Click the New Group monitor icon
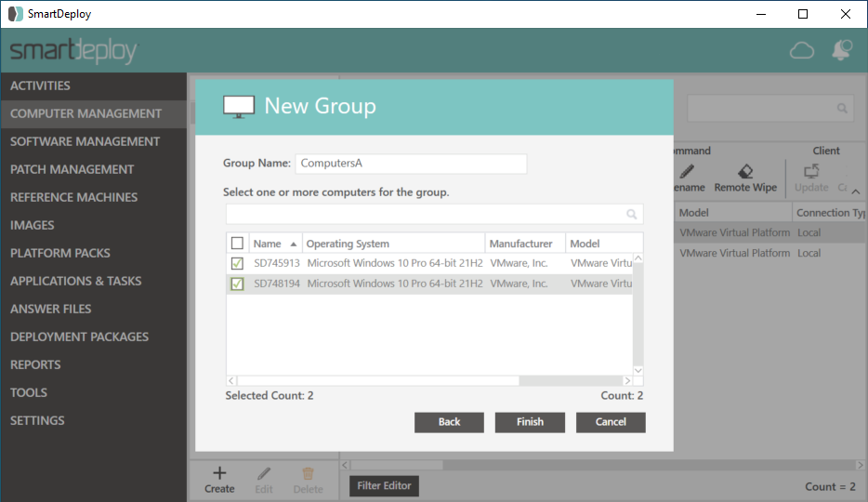Viewport: 868px width, 502px height. coord(239,107)
